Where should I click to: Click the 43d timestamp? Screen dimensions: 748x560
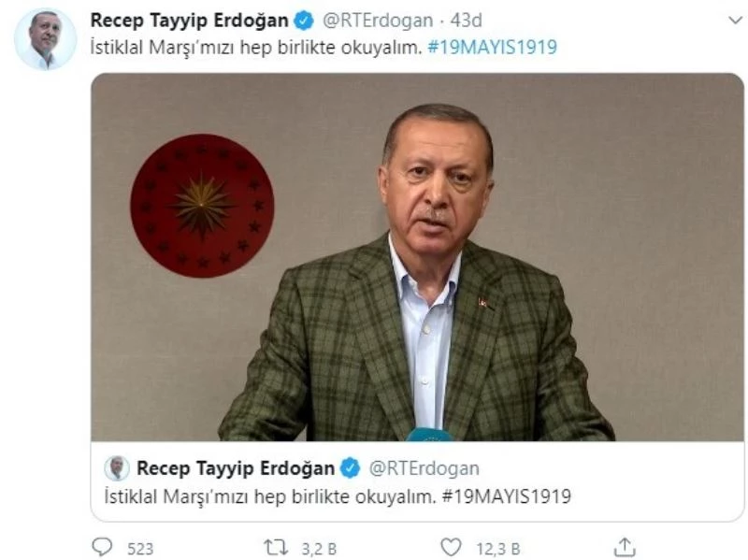coord(466,21)
